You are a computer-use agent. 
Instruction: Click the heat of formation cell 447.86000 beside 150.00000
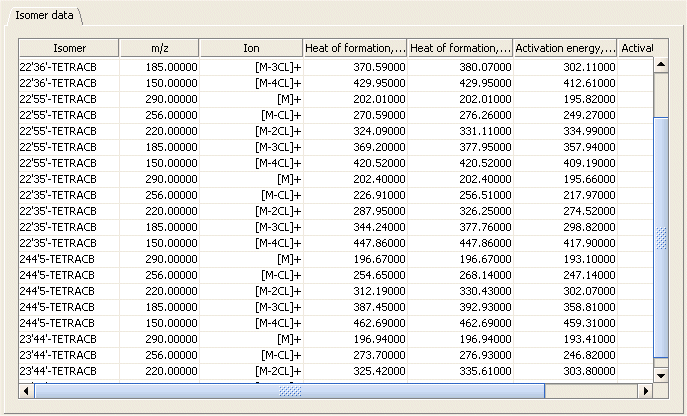point(355,242)
